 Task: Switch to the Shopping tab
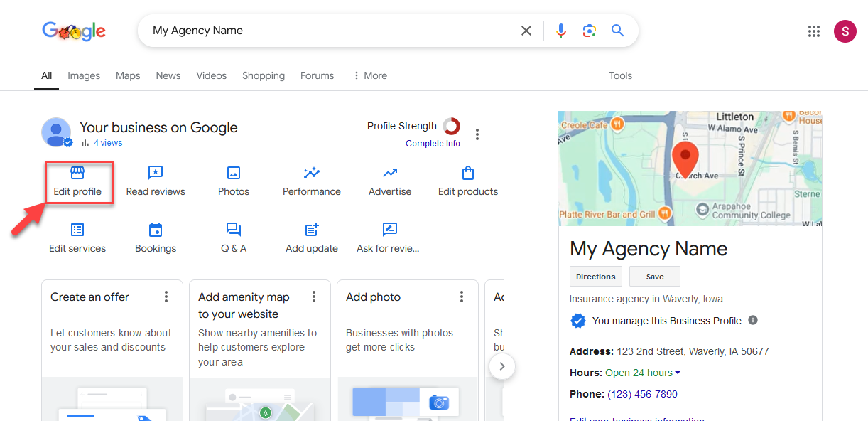(264, 75)
